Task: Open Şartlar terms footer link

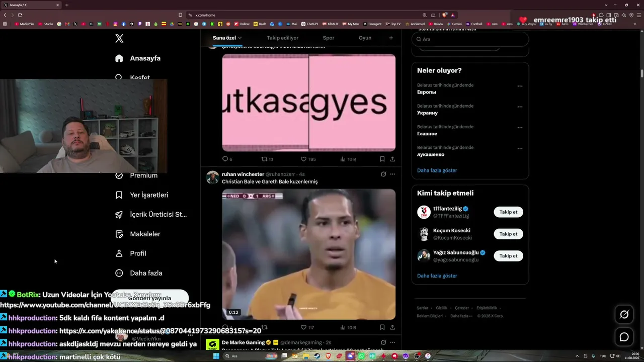Action: 422,308
